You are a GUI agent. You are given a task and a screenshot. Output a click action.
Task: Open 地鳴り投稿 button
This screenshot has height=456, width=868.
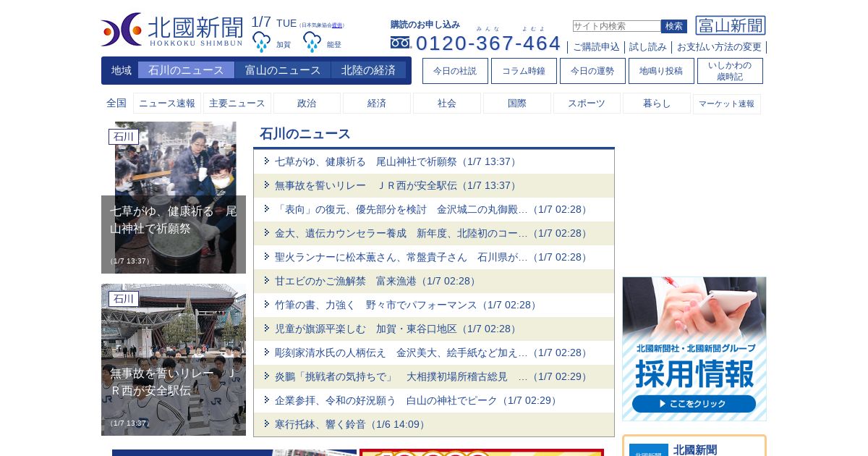(x=661, y=71)
